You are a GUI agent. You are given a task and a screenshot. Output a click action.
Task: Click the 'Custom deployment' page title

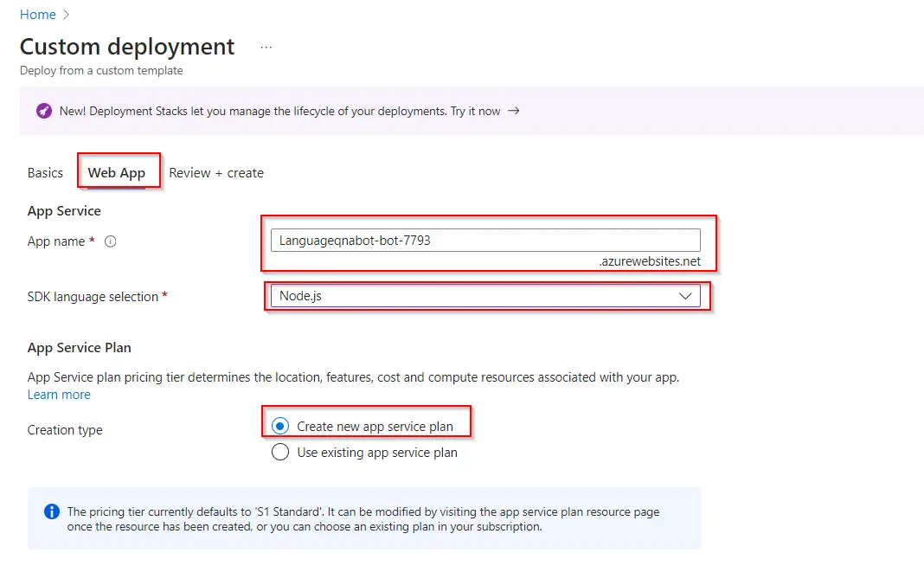[127, 46]
